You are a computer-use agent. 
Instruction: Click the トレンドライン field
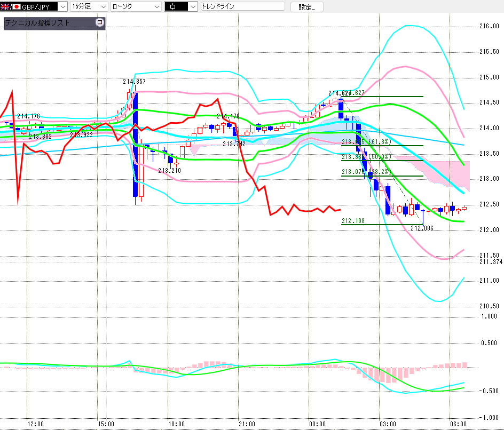[242, 6]
